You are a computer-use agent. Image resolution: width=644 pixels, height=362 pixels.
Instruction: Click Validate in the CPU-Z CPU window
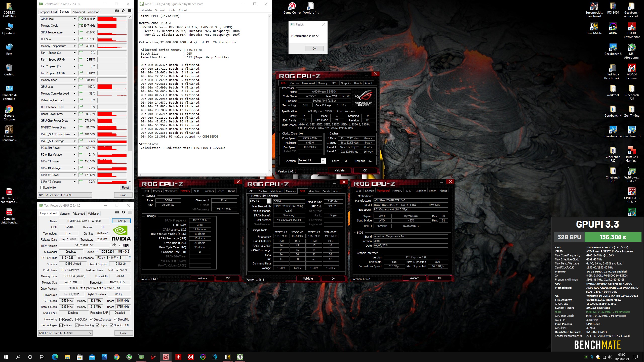[x=340, y=170]
